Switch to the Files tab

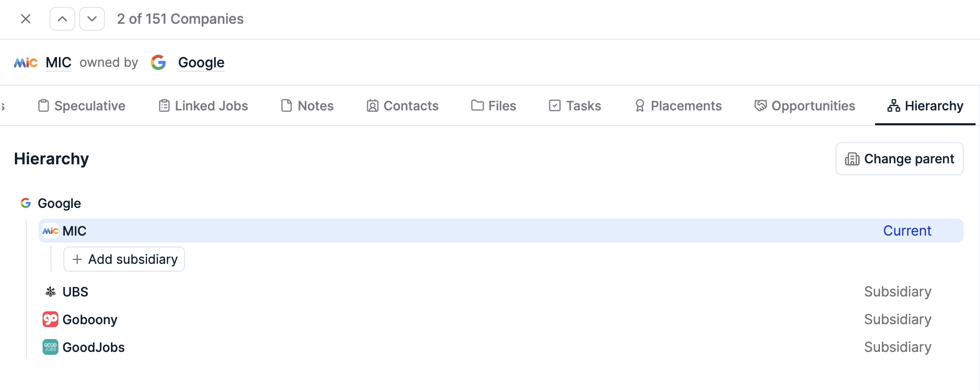pyautogui.click(x=493, y=105)
